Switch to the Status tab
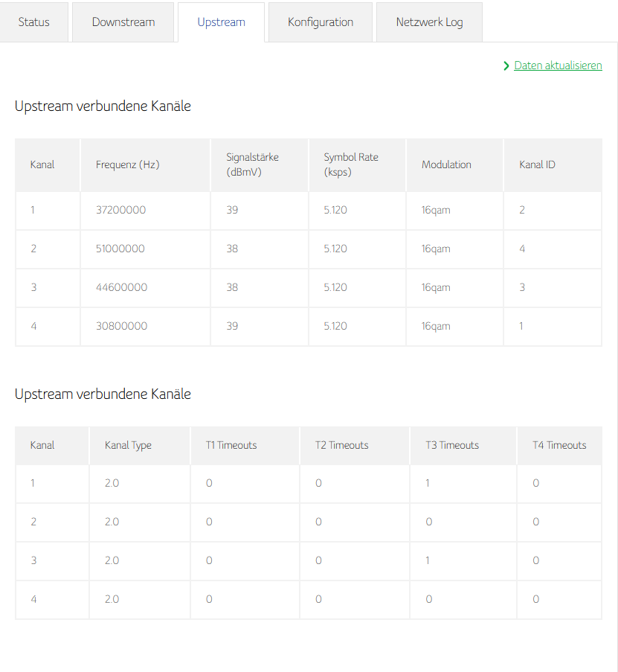 (x=34, y=22)
